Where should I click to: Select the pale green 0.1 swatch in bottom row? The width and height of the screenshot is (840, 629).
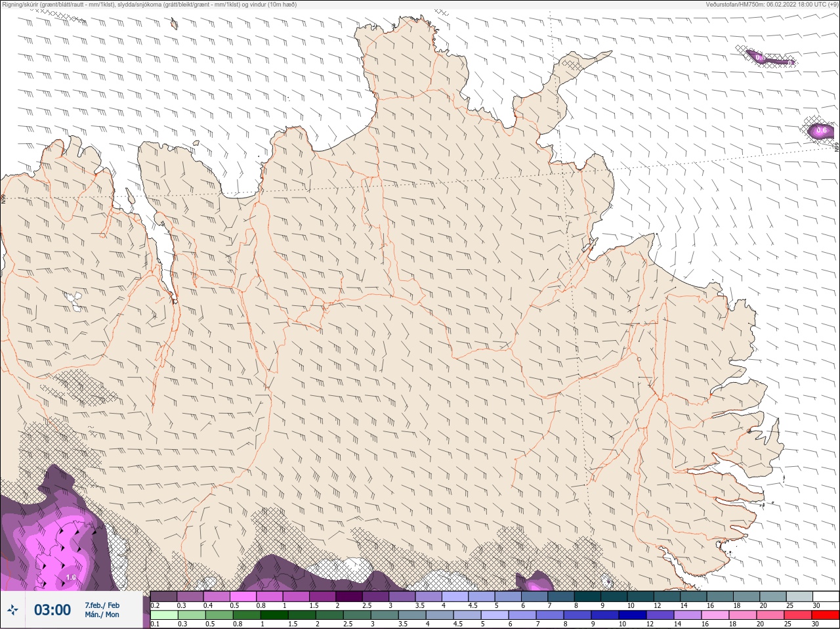point(164,615)
